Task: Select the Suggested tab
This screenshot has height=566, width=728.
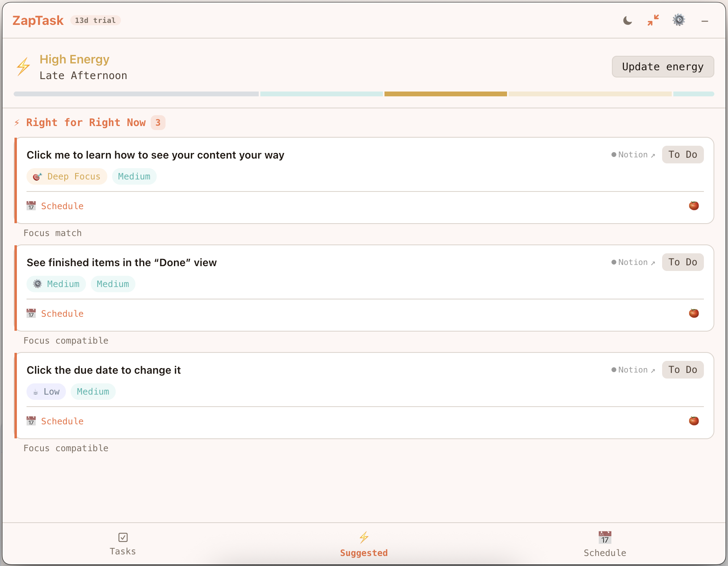Action: click(x=364, y=544)
